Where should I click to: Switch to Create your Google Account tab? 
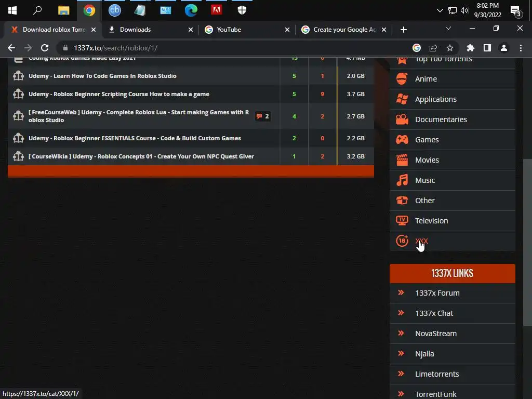pos(344,30)
